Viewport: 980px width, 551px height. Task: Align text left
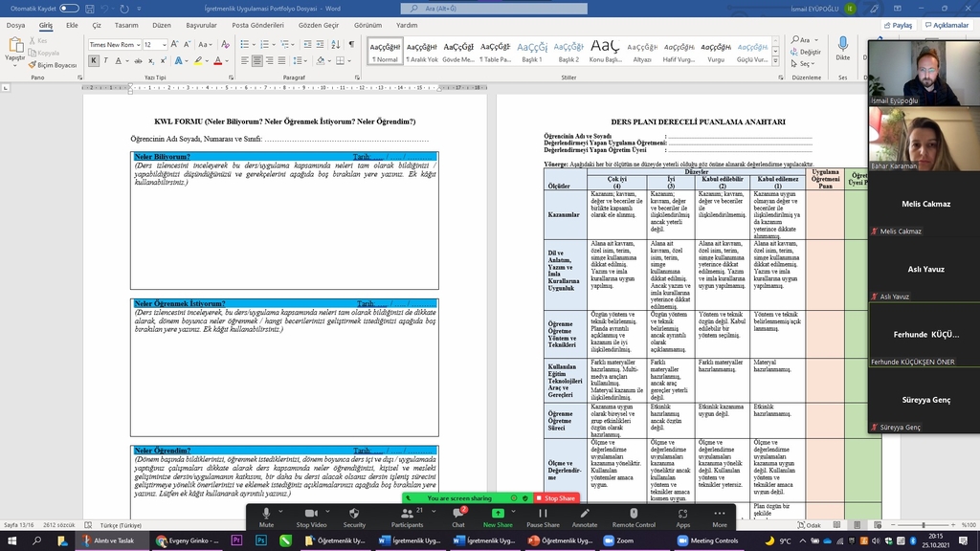pos(244,60)
